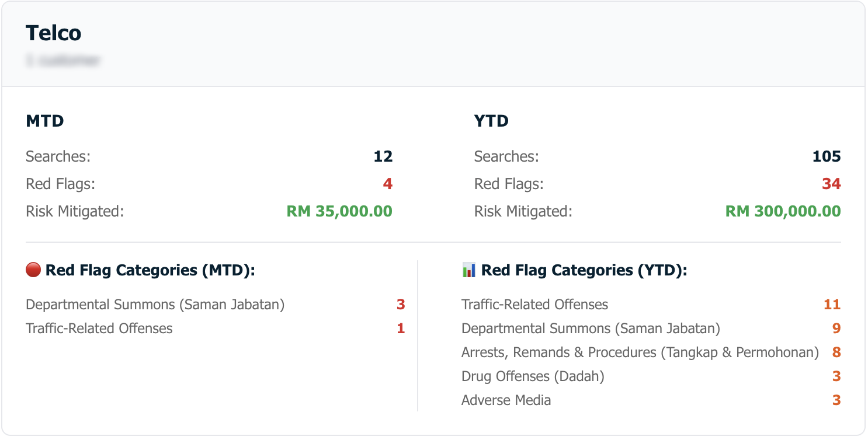Select the YTD section heading
The image size is (868, 440).
click(x=491, y=121)
